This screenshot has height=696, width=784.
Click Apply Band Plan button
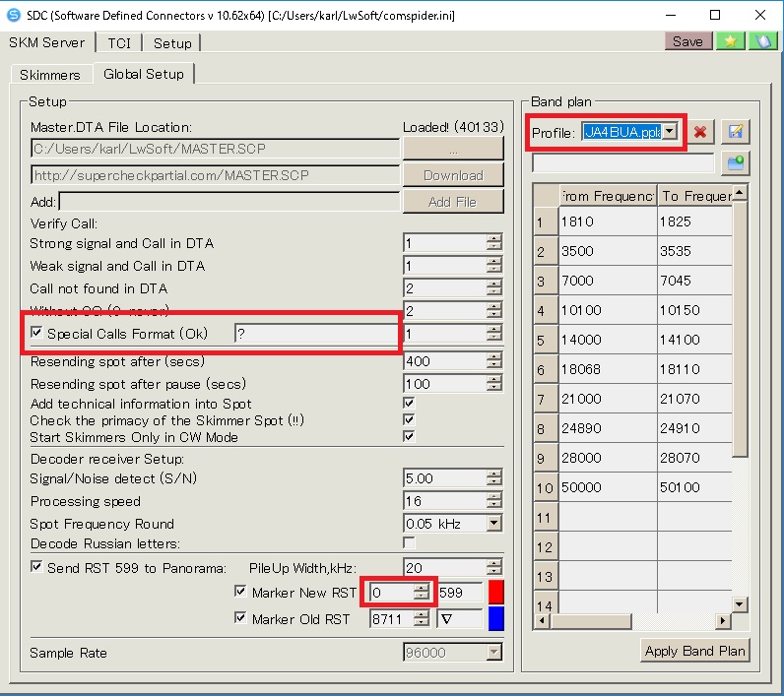tap(695, 651)
